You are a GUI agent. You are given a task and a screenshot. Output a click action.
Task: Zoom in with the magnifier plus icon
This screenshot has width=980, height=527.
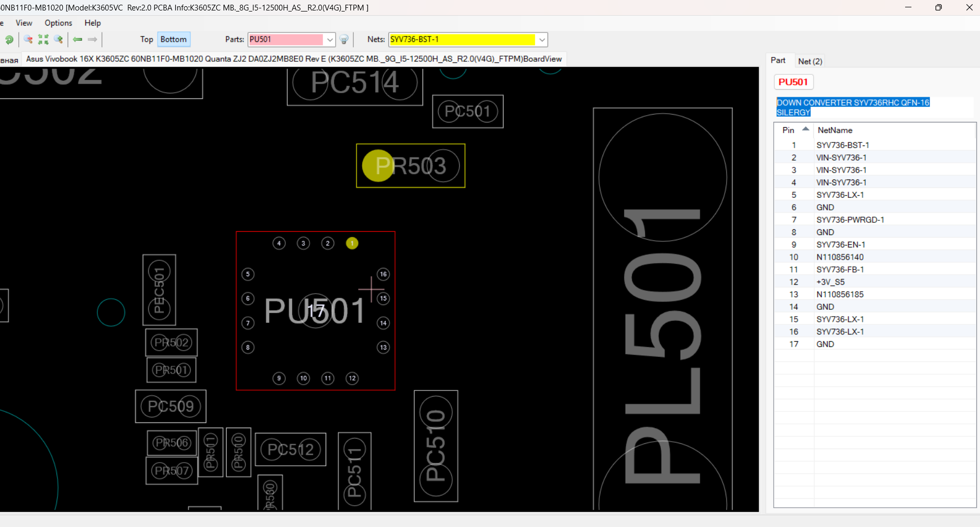59,40
